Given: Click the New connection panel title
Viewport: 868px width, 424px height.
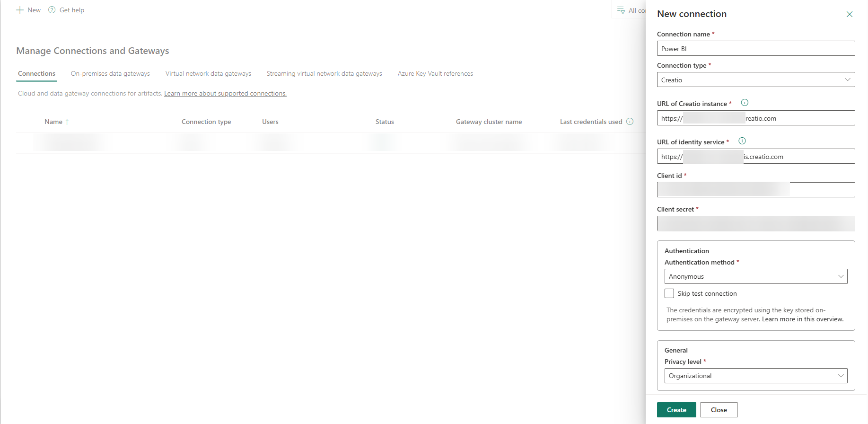Looking at the screenshot, I should [692, 14].
